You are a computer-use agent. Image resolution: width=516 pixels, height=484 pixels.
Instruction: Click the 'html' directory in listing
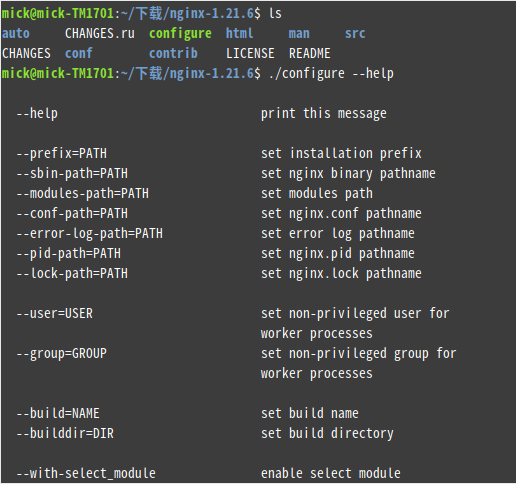pos(239,33)
